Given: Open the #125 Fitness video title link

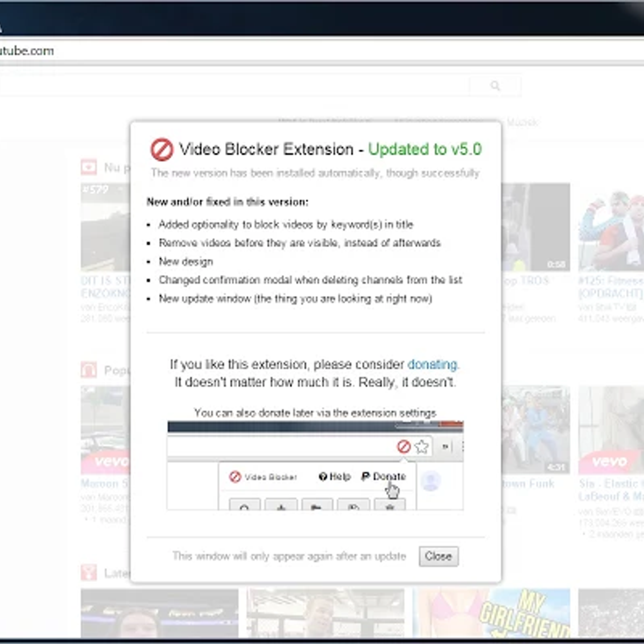Looking at the screenshot, I should coord(611,287).
